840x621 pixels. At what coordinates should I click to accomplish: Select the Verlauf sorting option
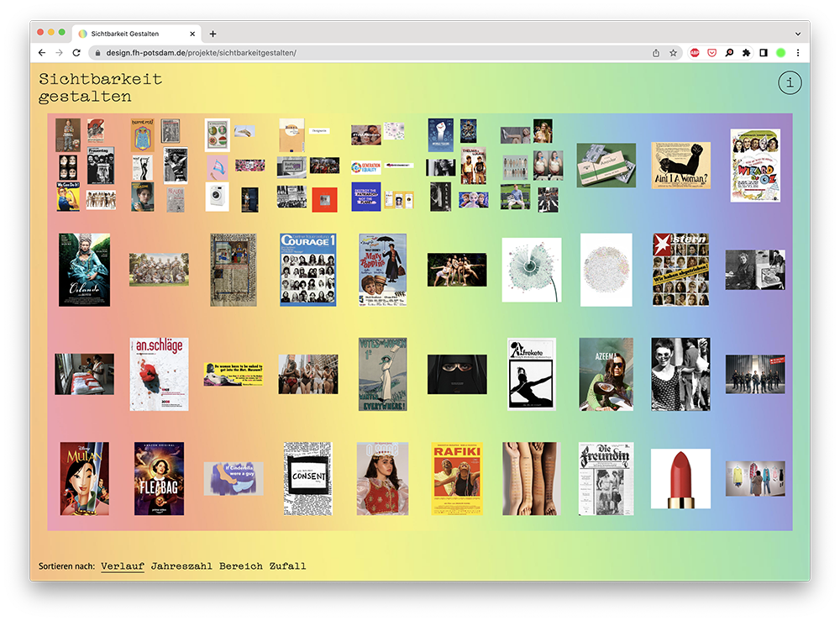[123, 566]
